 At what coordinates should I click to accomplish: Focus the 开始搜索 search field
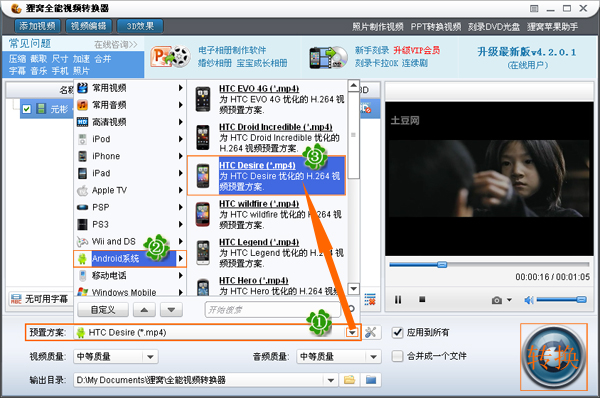pos(272,310)
